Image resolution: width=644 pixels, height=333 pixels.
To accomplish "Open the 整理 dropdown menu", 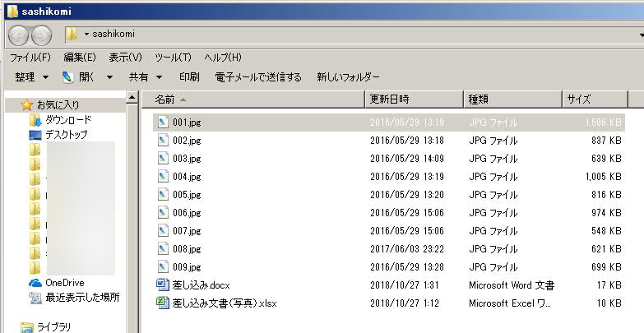I will click(x=31, y=77).
